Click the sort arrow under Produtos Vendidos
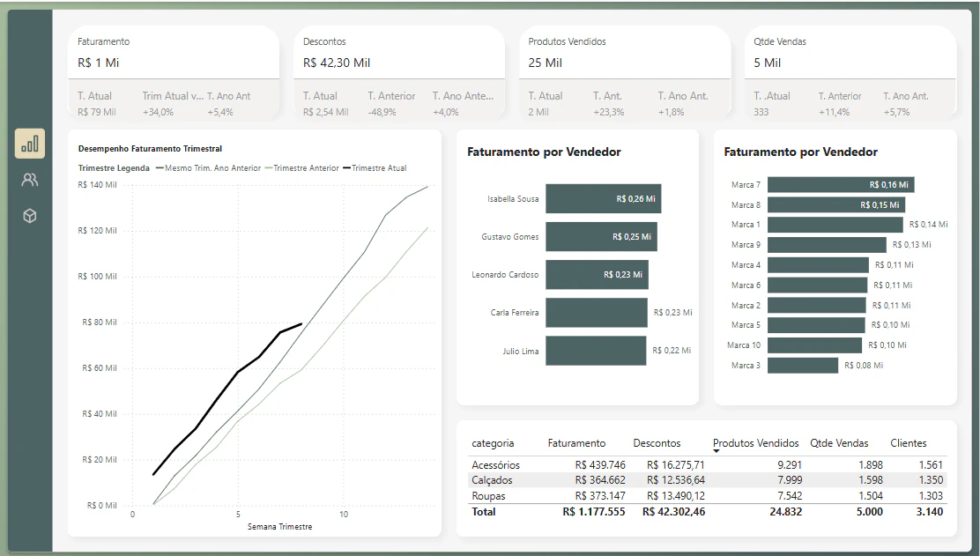This screenshot has width=980, height=556. tap(716, 451)
